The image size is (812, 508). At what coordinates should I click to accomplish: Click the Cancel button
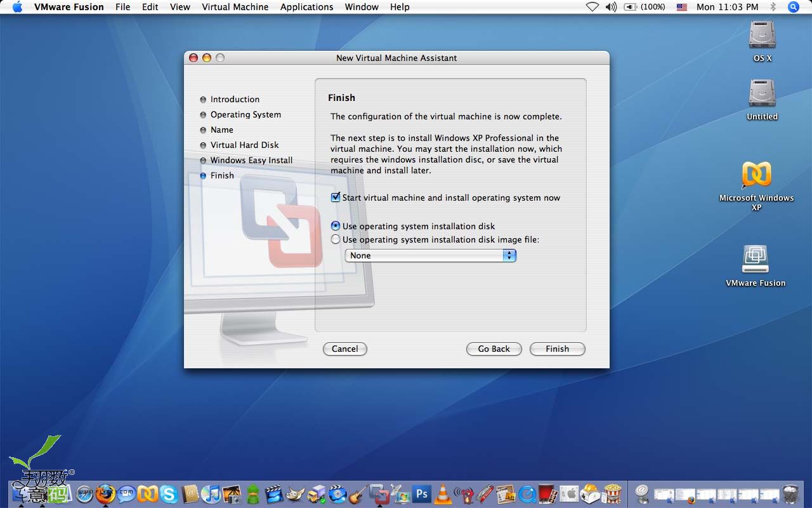click(345, 349)
